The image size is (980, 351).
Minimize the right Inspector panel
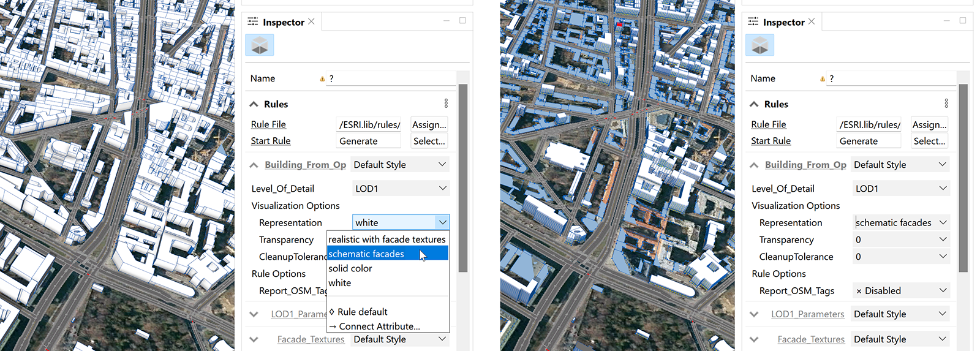946,21
